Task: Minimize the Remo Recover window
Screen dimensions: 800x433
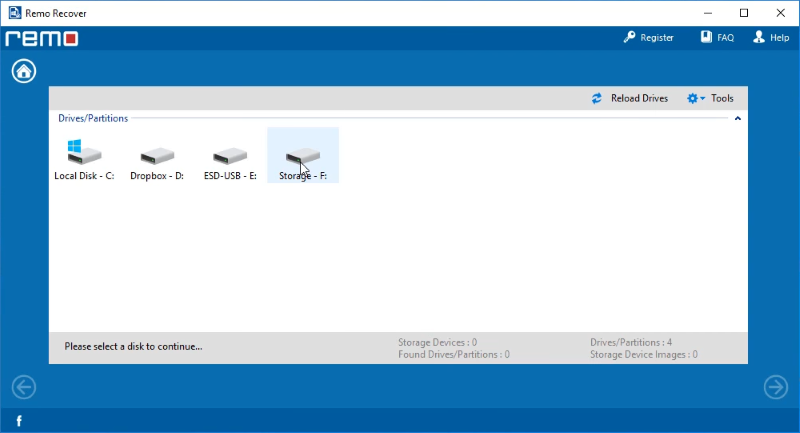Action: click(708, 13)
